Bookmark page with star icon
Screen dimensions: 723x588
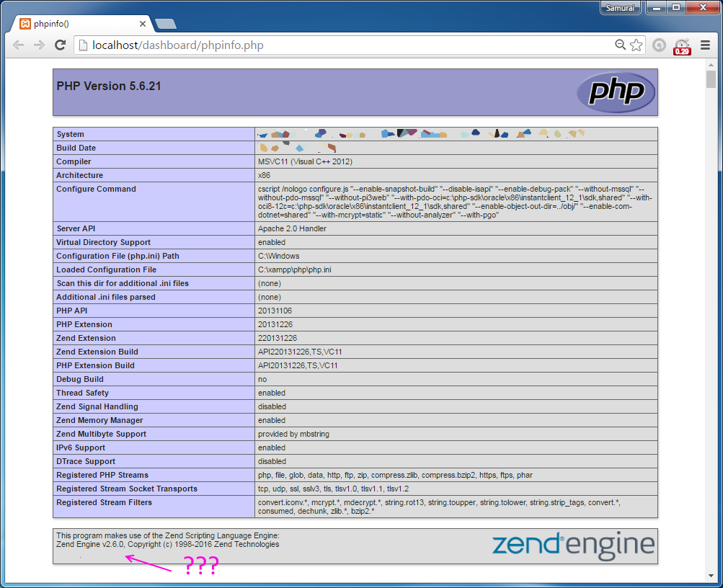pos(636,45)
